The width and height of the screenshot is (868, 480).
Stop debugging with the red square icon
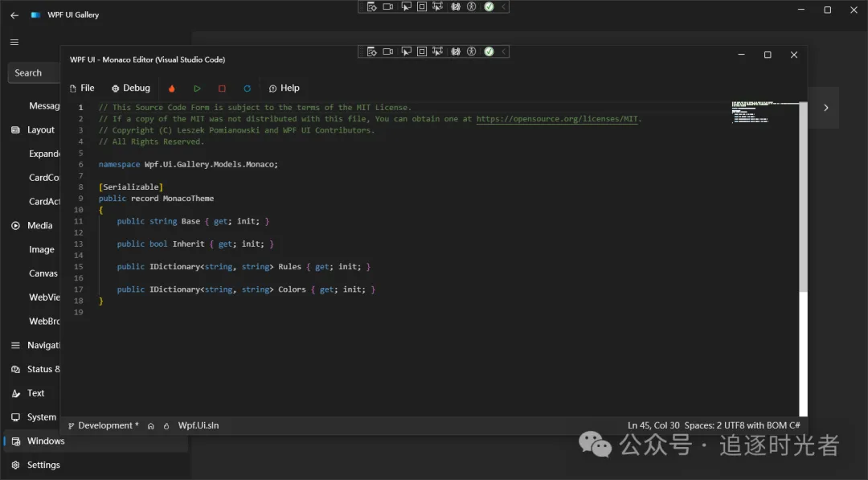222,88
